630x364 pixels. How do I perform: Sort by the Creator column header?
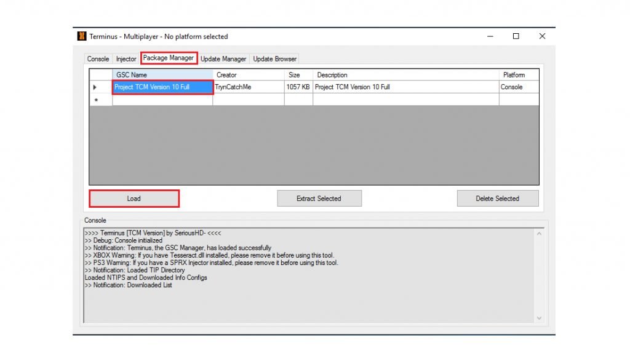[x=249, y=75]
